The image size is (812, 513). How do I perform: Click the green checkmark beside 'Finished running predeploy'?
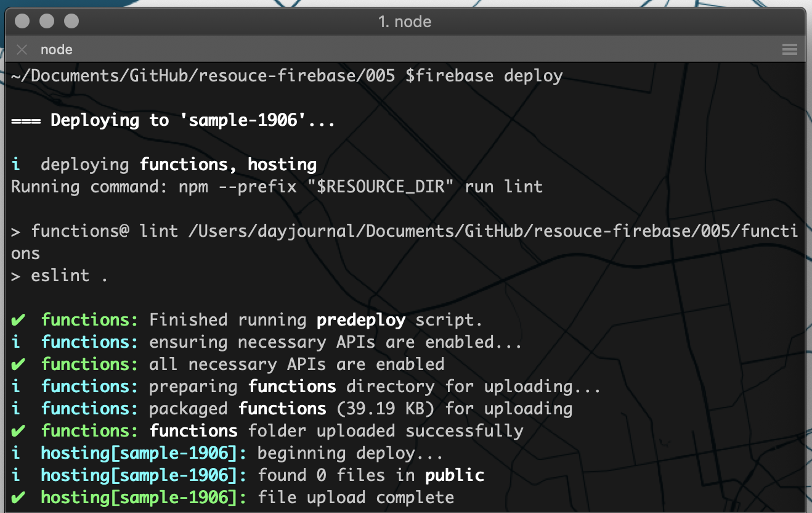[x=18, y=320]
